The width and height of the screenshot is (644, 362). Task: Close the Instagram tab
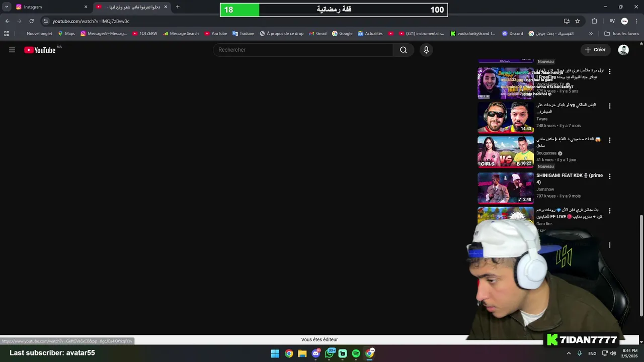click(86, 7)
